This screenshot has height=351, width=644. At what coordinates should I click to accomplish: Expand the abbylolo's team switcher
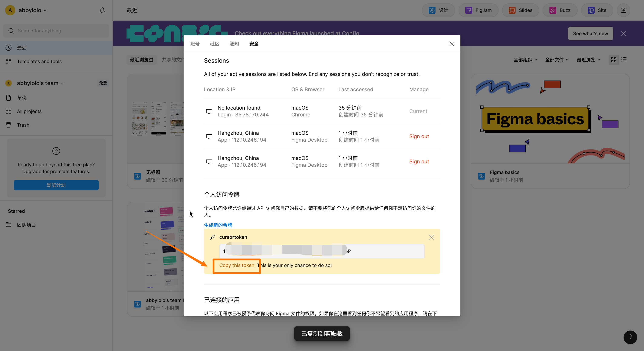point(40,83)
